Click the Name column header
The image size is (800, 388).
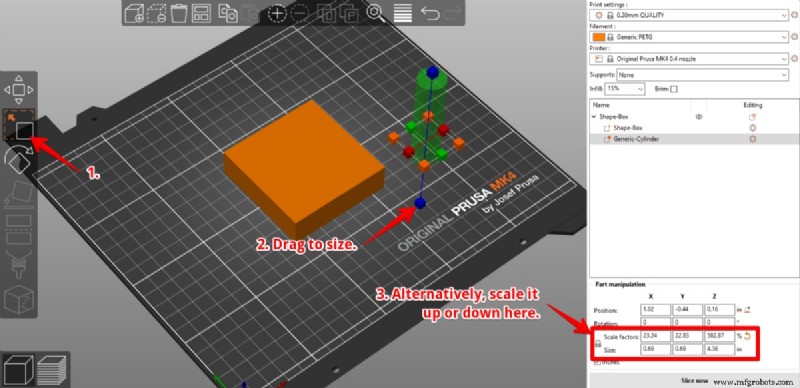click(x=602, y=105)
